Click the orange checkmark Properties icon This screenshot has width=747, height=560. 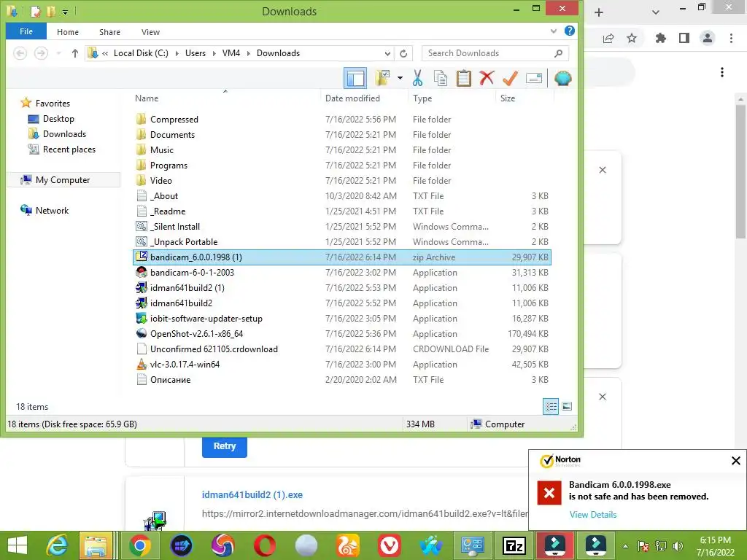(510, 78)
